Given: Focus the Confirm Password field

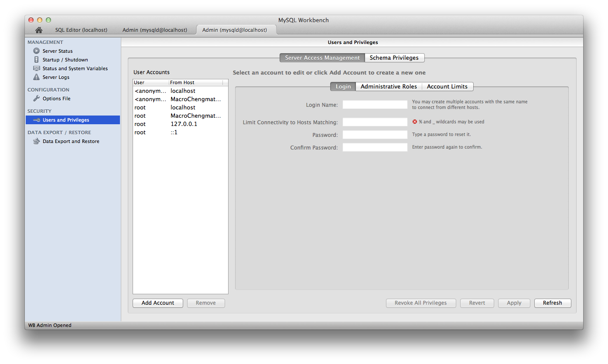Looking at the screenshot, I should (x=375, y=147).
